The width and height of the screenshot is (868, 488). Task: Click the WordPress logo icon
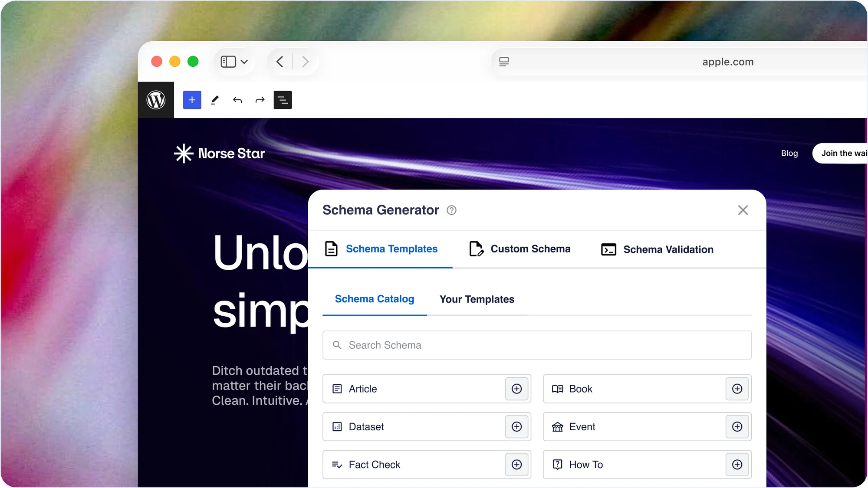(x=156, y=100)
